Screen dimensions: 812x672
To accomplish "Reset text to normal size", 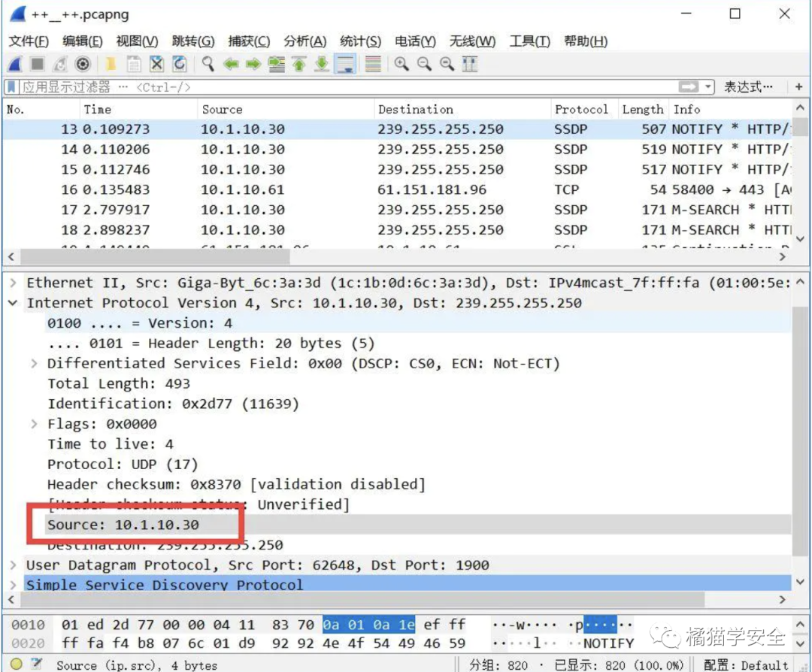I will click(447, 64).
